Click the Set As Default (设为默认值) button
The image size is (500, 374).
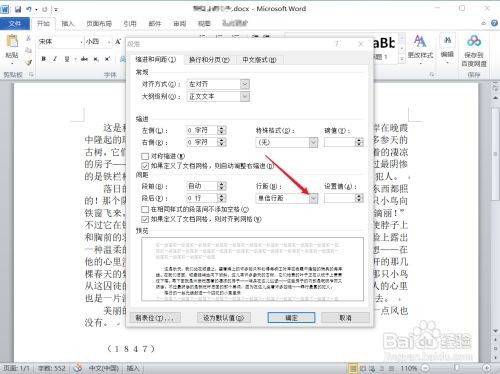(224, 318)
